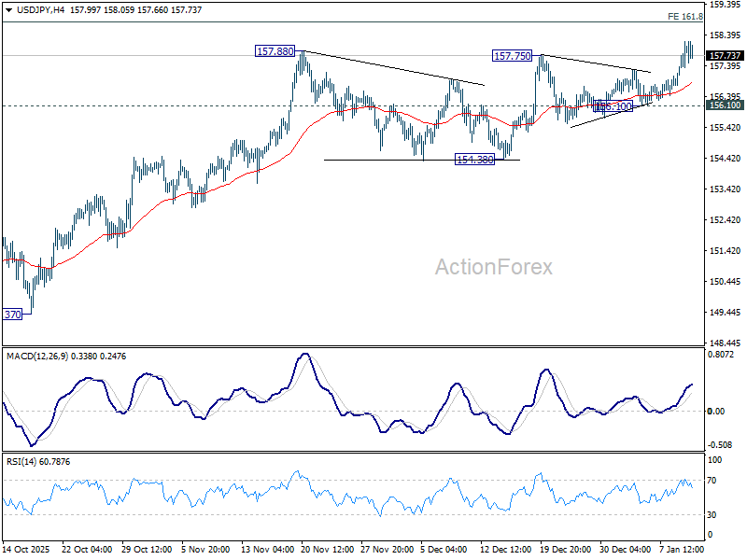Click the 156.100 price axis marker
The image size is (747, 560).
(x=725, y=105)
